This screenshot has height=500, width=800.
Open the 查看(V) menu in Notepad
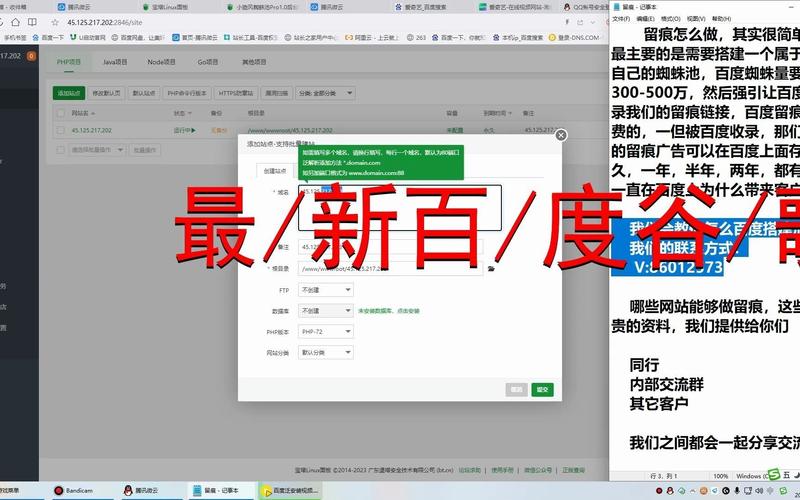coord(695,19)
